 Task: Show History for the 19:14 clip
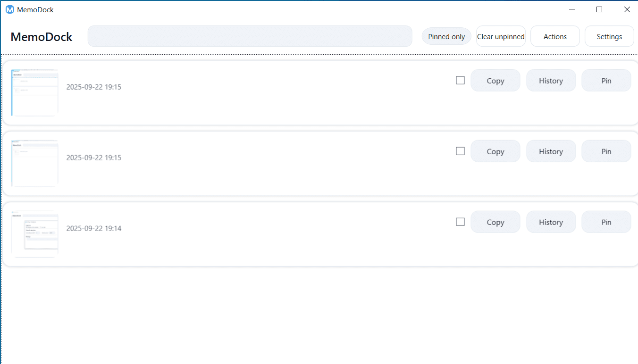pyautogui.click(x=551, y=222)
